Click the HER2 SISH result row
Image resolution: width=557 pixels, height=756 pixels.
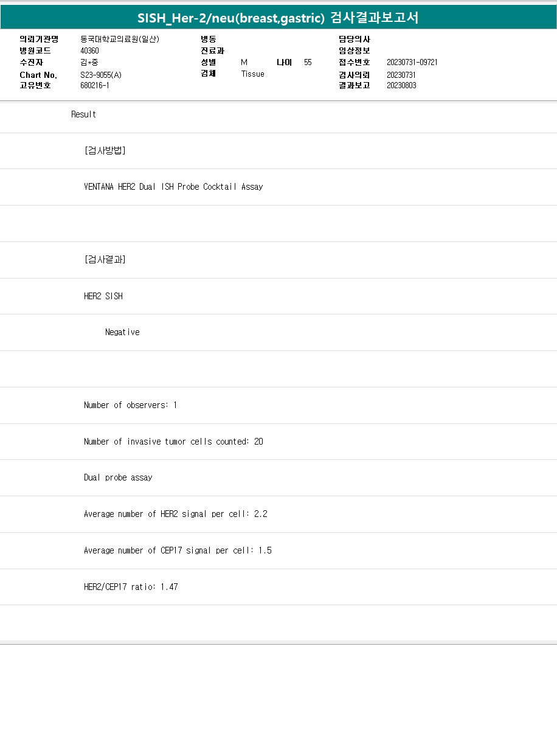tap(103, 296)
